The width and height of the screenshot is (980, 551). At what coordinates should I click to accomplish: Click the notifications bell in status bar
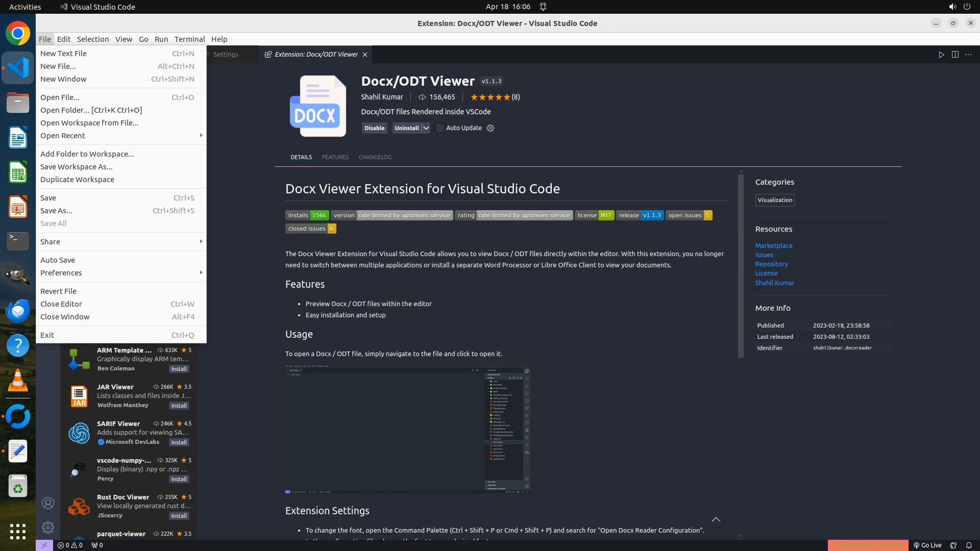pyautogui.click(x=969, y=545)
